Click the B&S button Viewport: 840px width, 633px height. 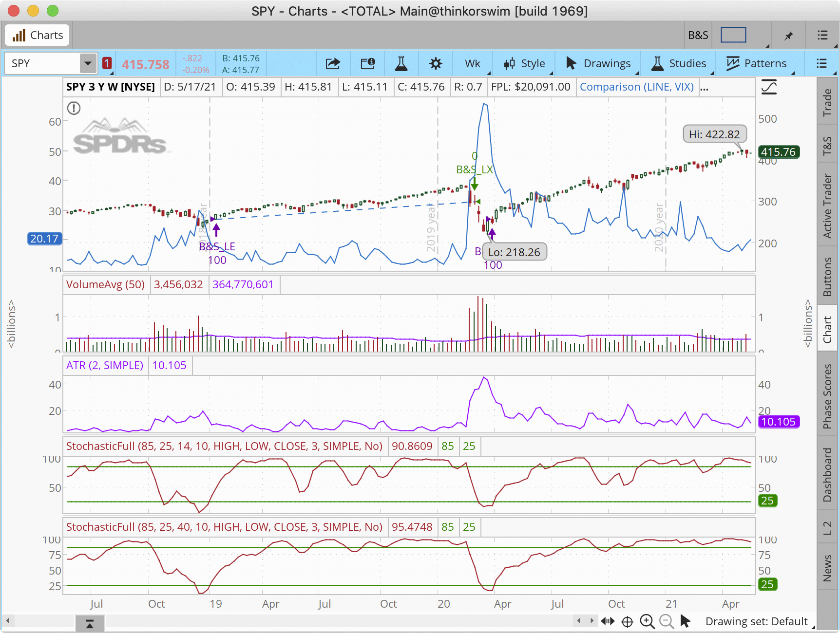tap(698, 35)
